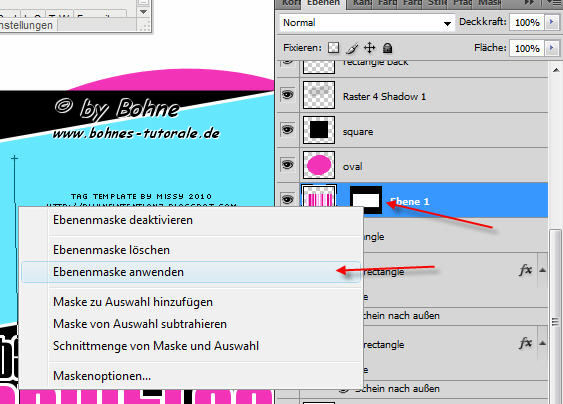563x404 pixels.
Task: Toggle visibility of the oval layer
Action: point(287,164)
